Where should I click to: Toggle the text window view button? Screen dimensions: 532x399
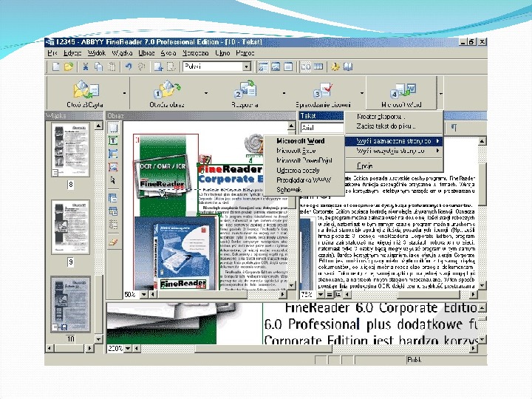(288, 66)
